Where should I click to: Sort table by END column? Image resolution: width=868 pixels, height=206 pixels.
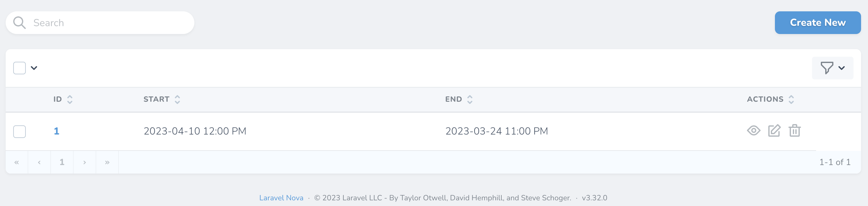pos(470,99)
